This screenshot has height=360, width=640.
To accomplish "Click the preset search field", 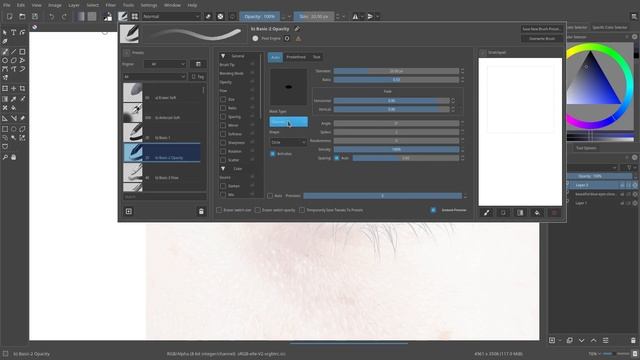I will 164,197.
